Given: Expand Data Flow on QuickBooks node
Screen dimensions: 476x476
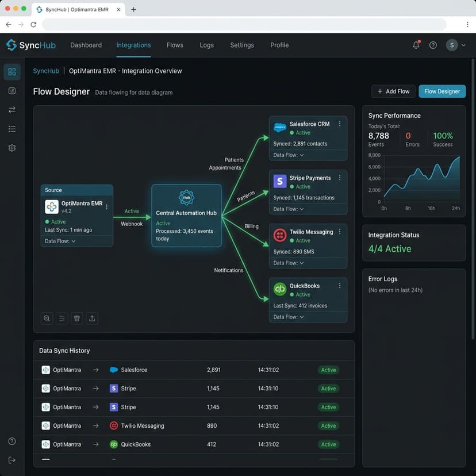Looking at the screenshot, I should coord(289,317).
